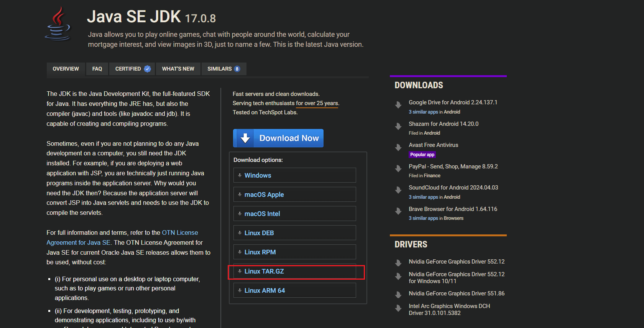Click arrow icon next to first Nvidia Driver 552.12

398,263
